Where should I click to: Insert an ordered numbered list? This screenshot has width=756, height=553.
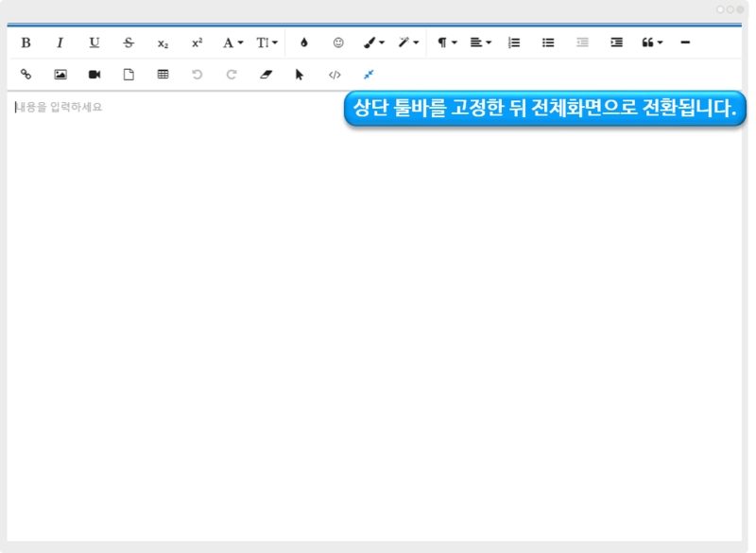514,43
